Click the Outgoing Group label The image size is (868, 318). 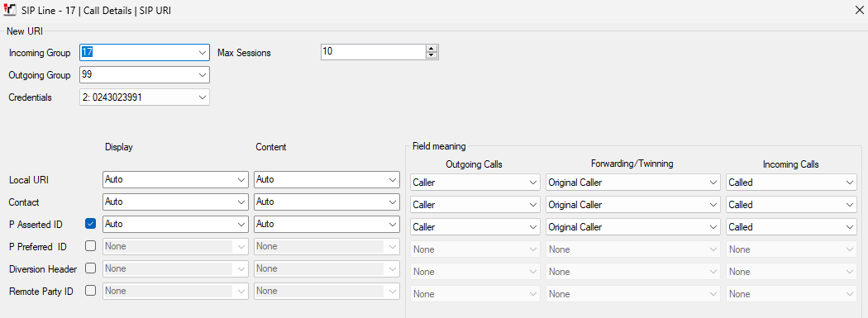point(40,75)
